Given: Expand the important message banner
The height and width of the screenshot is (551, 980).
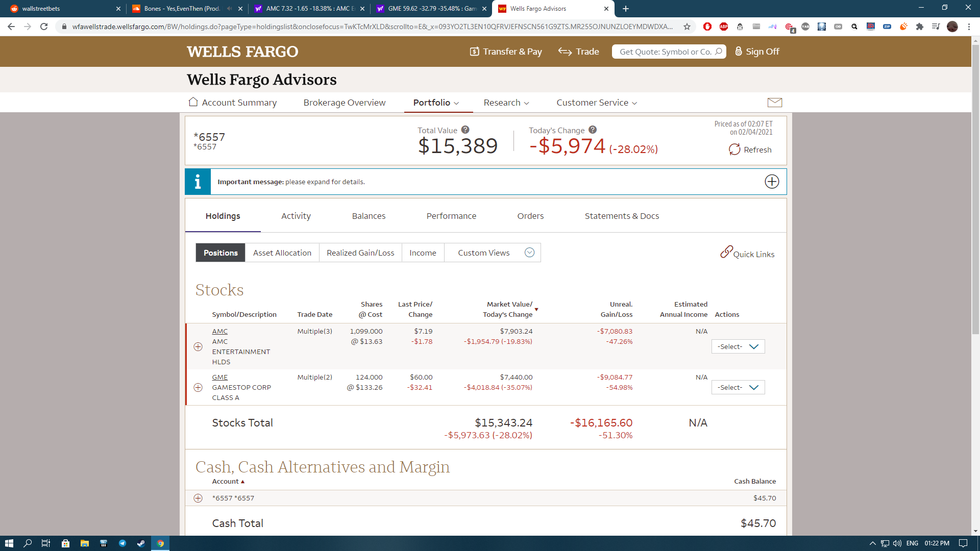Looking at the screenshot, I should [771, 182].
